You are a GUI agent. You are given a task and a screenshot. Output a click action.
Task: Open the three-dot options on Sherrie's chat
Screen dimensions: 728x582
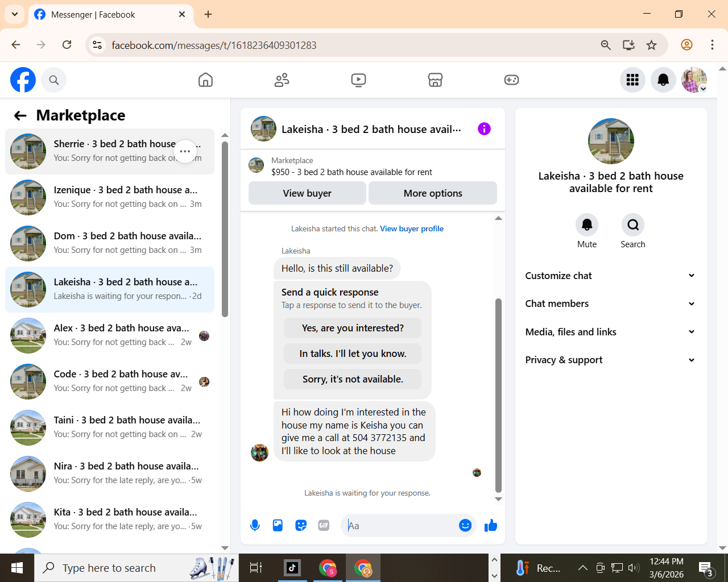(185, 151)
